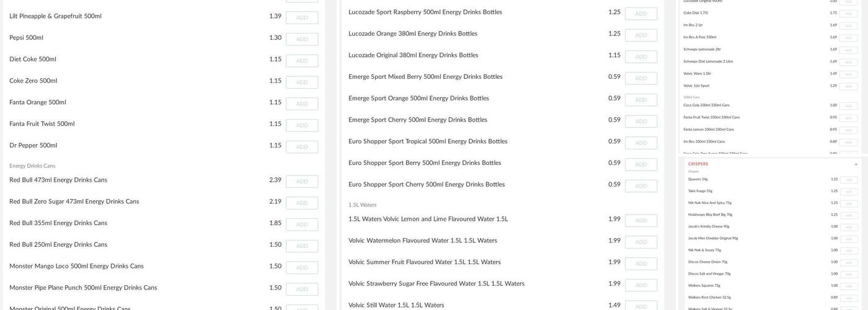Screen dimensions: 868x310
Task: Click the Lilt Pineapple & Grapefruit item name
Action: (x=55, y=16)
